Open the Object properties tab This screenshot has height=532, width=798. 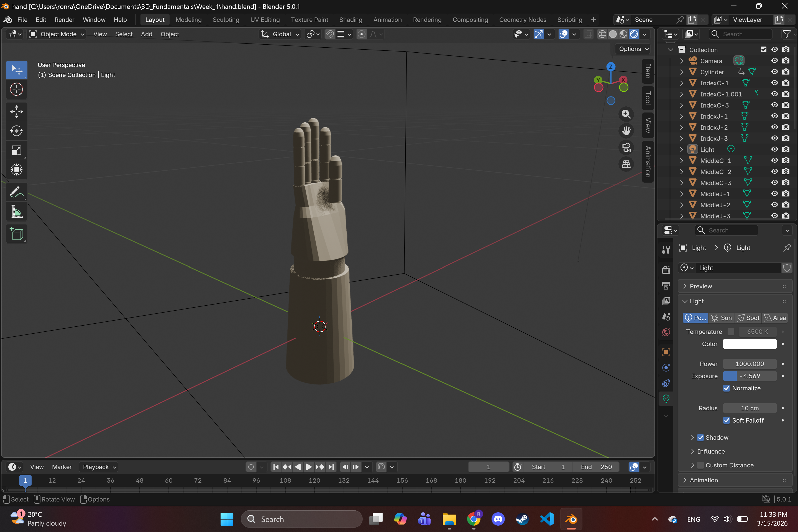tap(666, 352)
